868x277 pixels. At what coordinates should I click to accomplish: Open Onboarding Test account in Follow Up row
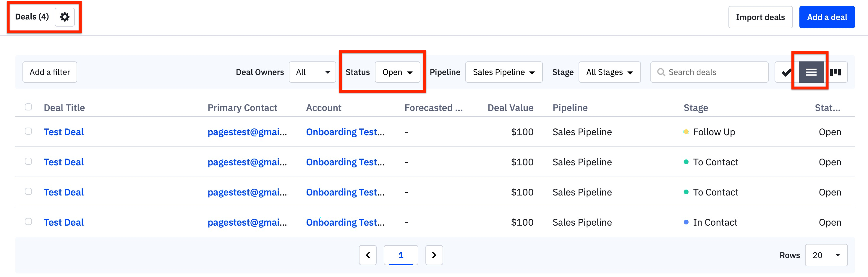click(x=345, y=132)
